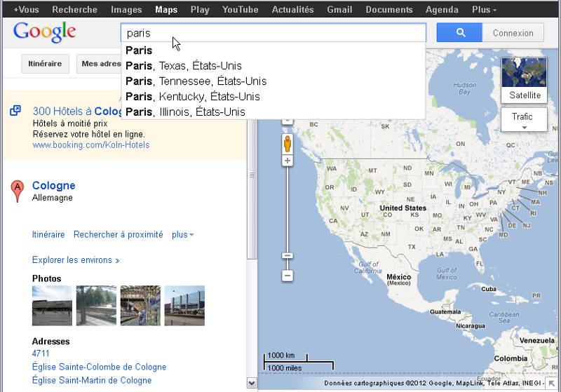Click 'Venezuela' label on the map
Screen dimensions: 561x392
(536, 341)
